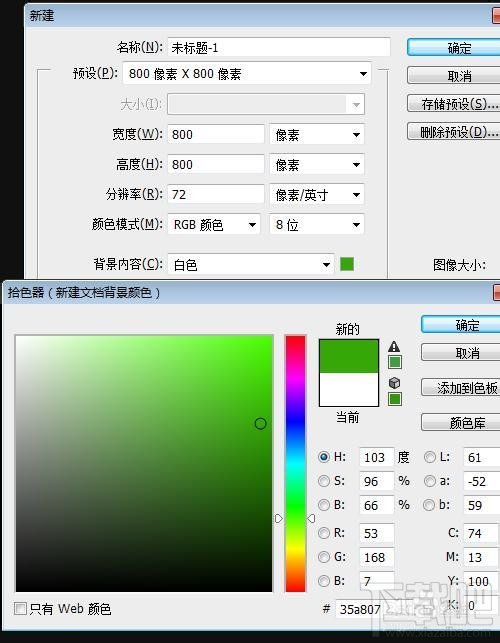Image resolution: width=500 pixels, height=643 pixels.
Task: Click inside the color gradient field
Action: pyautogui.click(x=144, y=463)
